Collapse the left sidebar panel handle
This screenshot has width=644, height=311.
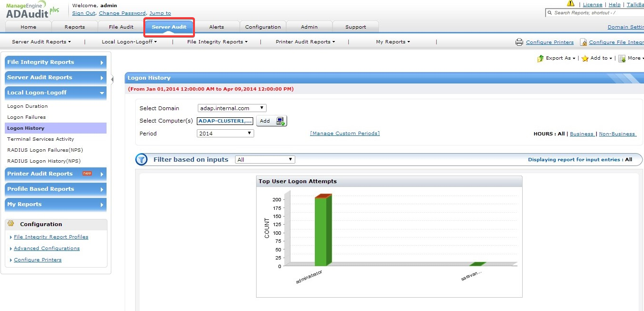(x=112, y=79)
